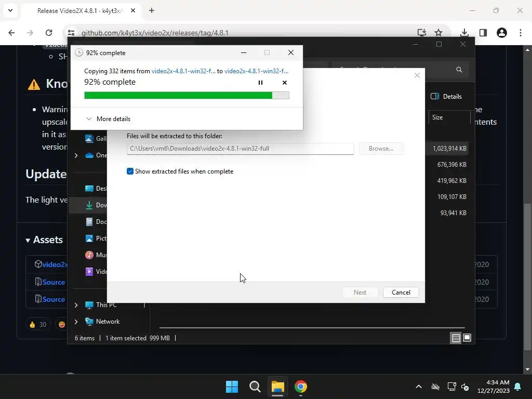Open Videos folder in sidebar
The height and width of the screenshot is (399, 532).
coord(96,271)
